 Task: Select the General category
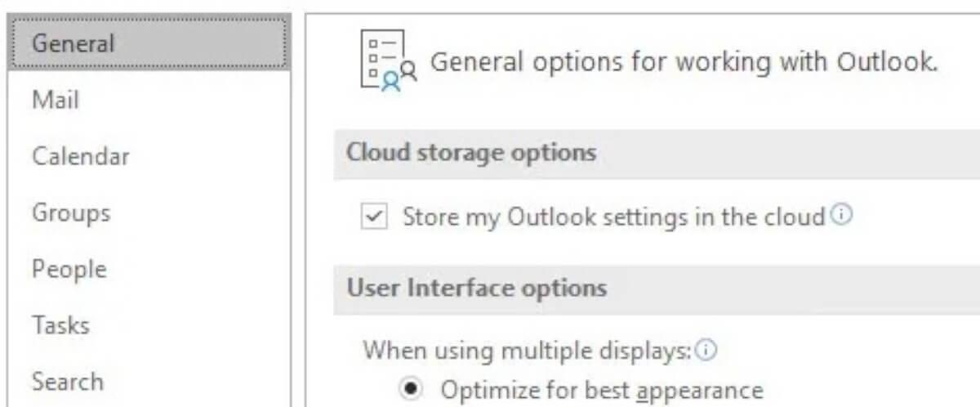pos(149,42)
